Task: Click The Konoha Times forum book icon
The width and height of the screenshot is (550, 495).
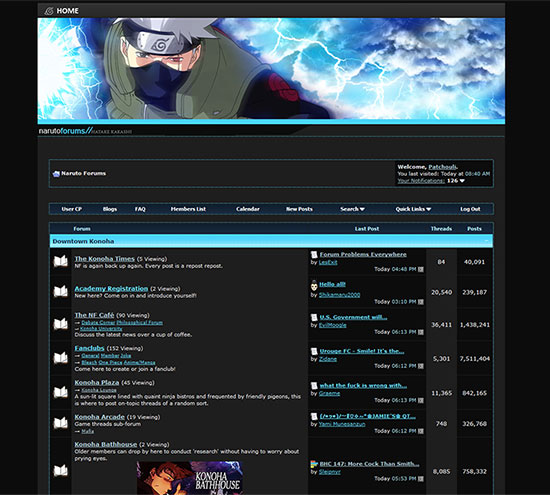Action: click(60, 261)
